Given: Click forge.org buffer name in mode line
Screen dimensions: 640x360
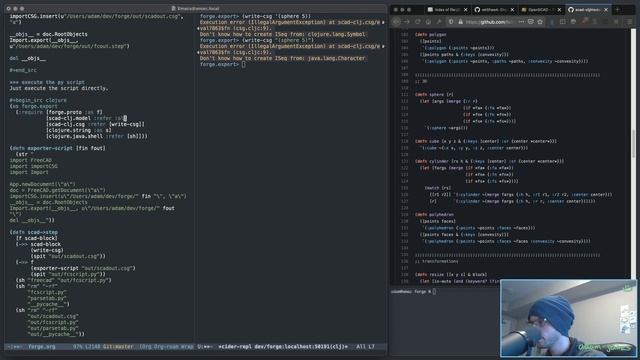Looking at the screenshot, I should point(41,347).
